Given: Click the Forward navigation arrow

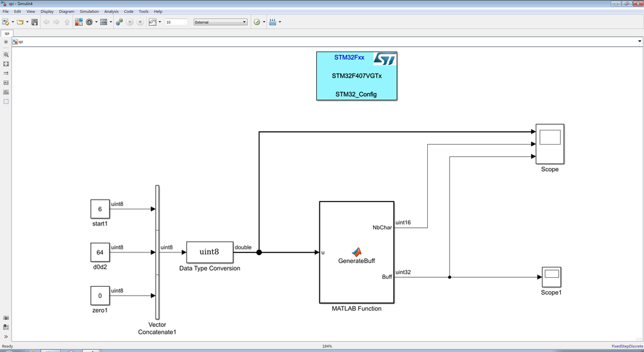Looking at the screenshot, I should (x=57, y=22).
